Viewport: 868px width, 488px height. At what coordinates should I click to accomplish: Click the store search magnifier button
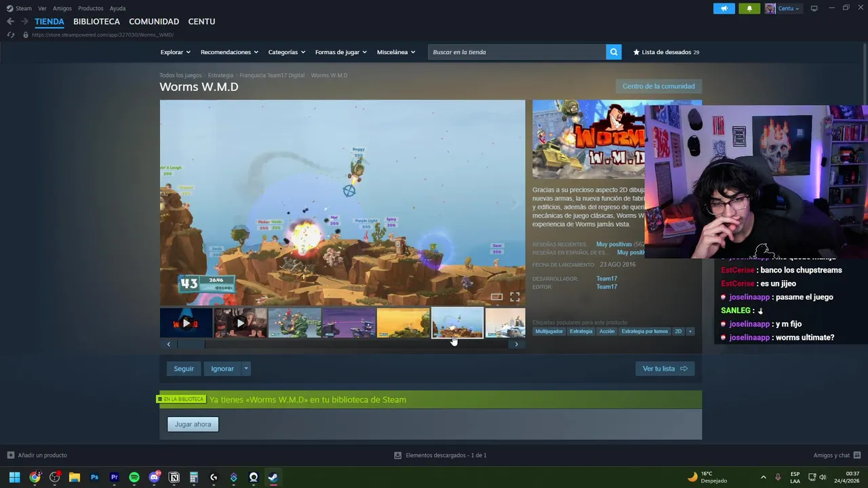pyautogui.click(x=614, y=52)
